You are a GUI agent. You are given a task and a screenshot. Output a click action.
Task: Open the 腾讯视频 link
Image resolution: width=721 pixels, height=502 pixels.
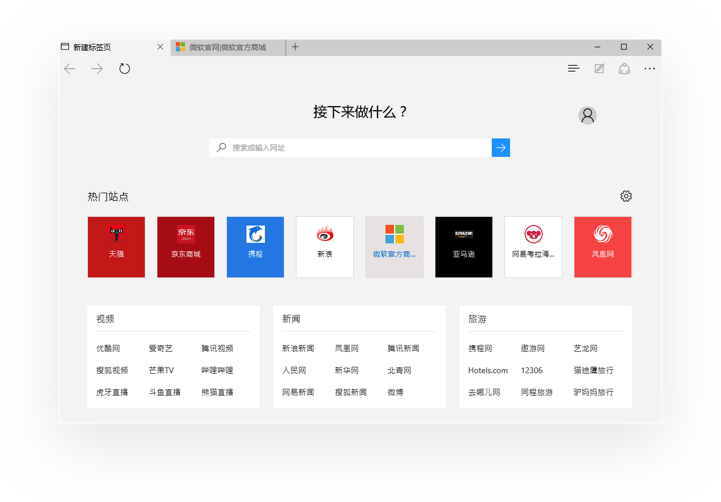coord(217,348)
